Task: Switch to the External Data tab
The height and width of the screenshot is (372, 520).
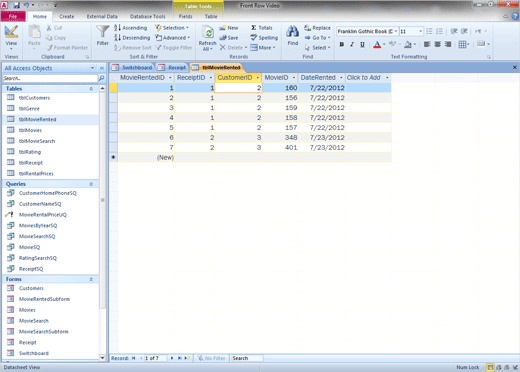Action: (102, 16)
